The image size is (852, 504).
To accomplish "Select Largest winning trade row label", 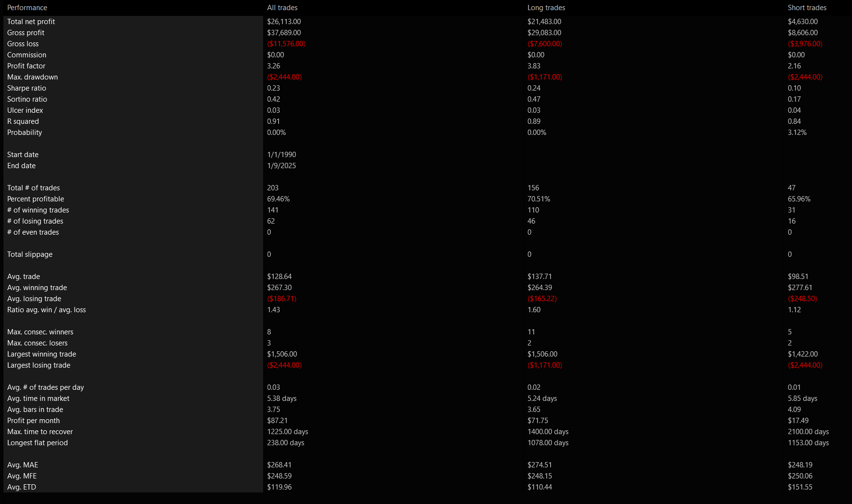I will coord(41,354).
